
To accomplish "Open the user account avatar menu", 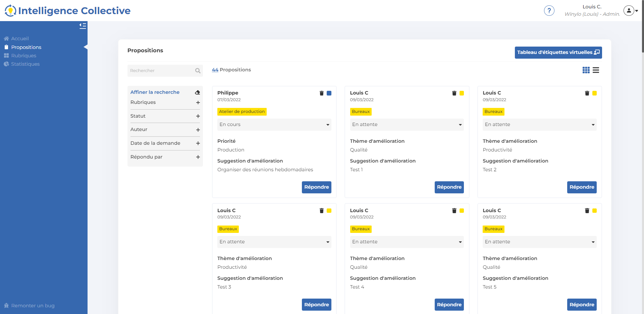I will (x=631, y=11).
